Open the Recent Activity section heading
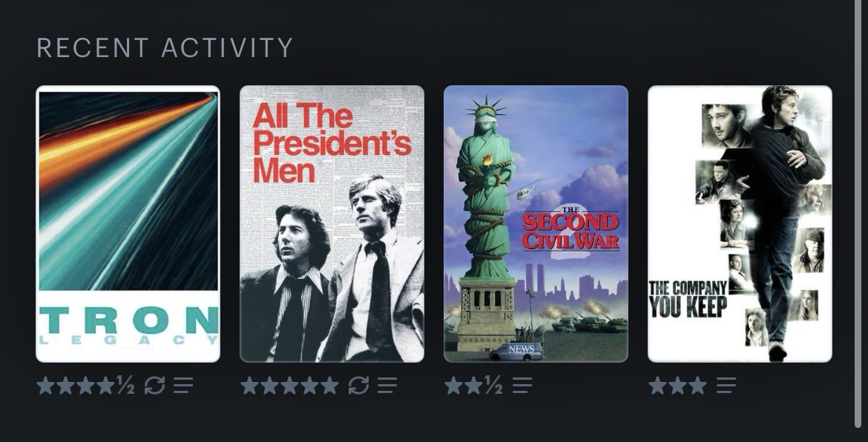Image resolution: width=868 pixels, height=442 pixels. [x=165, y=47]
